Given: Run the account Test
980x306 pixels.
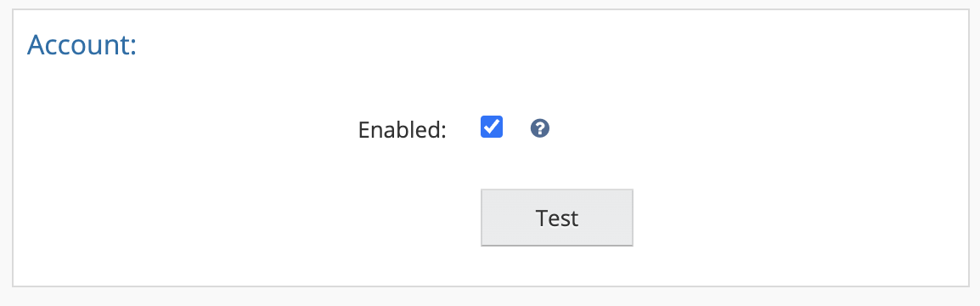Looking at the screenshot, I should [x=557, y=218].
